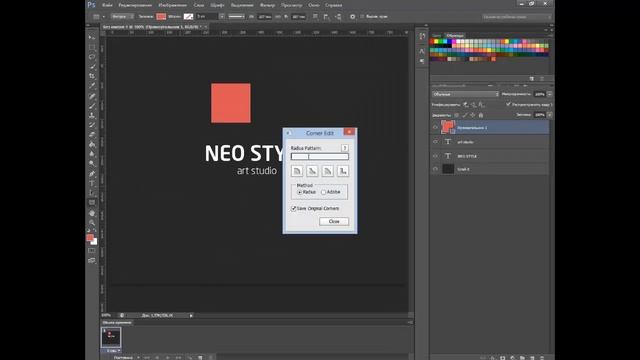640x360 pixels.
Task: Select the Pen tool
Action: pyautogui.click(x=92, y=174)
